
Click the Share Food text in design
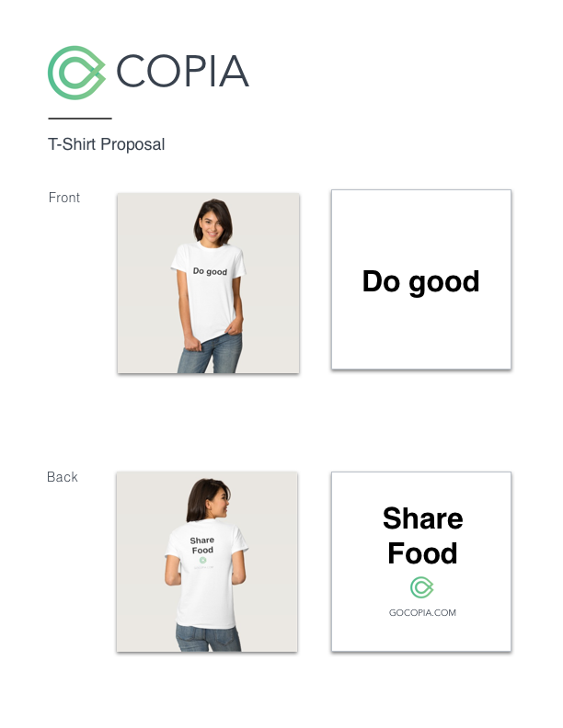423,535
